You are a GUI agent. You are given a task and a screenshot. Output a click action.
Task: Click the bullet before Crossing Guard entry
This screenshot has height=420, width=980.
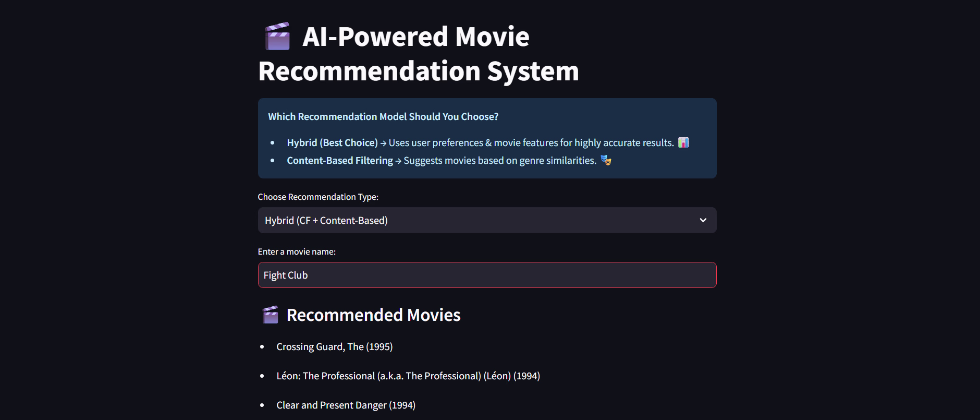(x=262, y=347)
